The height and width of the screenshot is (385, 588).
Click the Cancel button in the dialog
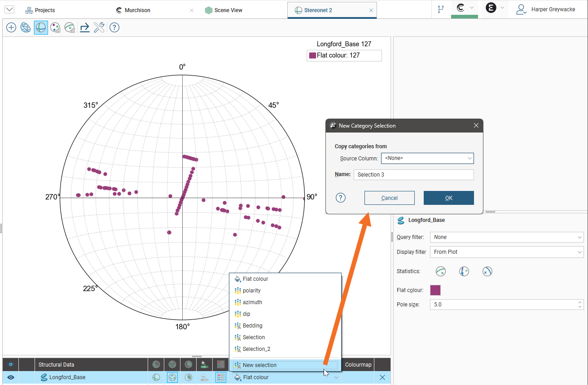point(389,198)
